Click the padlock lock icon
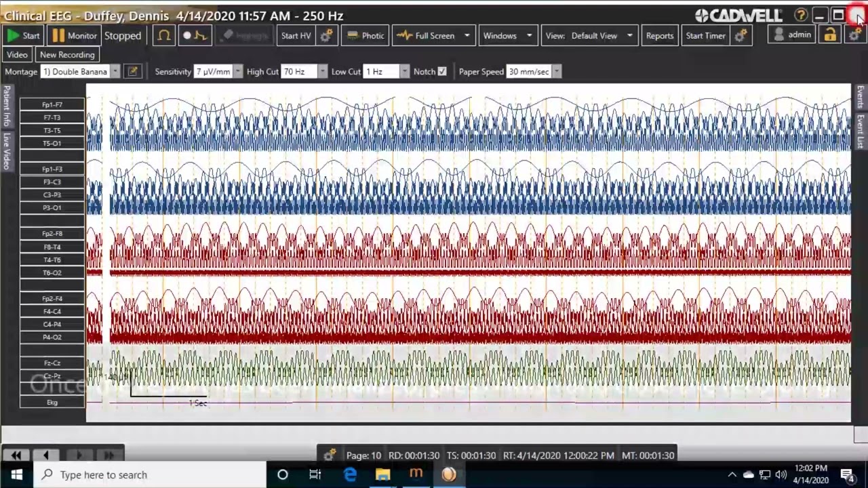868x488 pixels. pyautogui.click(x=830, y=35)
